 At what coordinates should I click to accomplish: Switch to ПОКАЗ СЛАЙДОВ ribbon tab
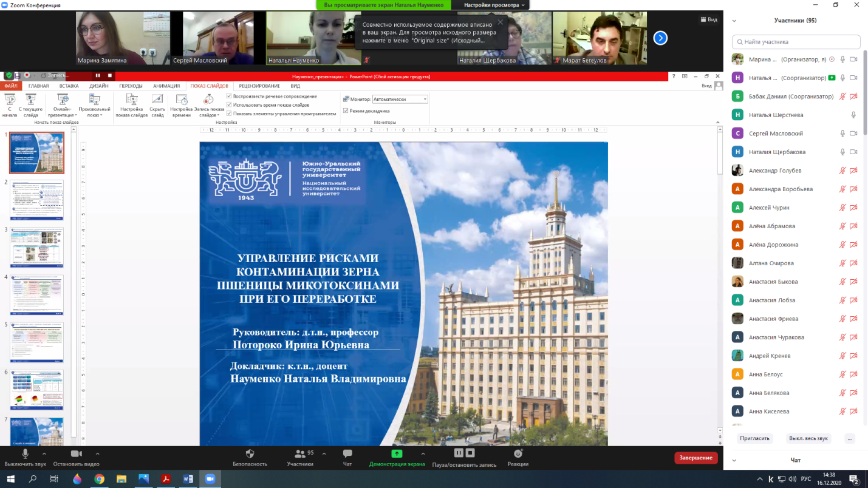pos(209,86)
